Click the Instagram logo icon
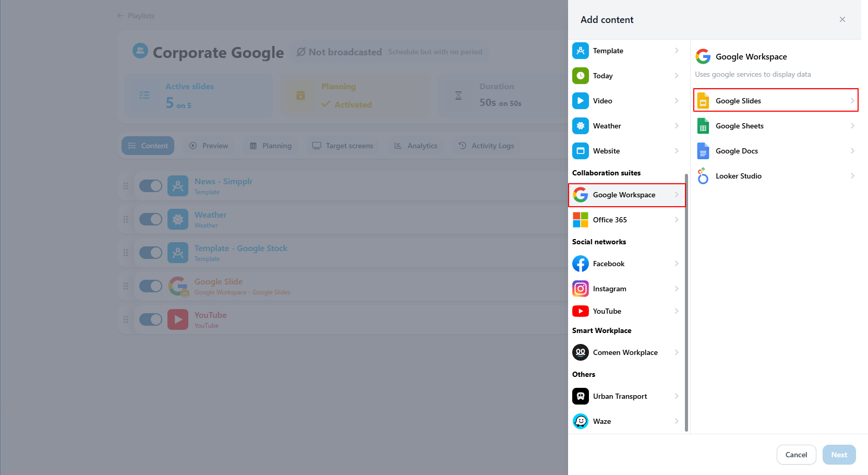The image size is (868, 475). tap(581, 289)
